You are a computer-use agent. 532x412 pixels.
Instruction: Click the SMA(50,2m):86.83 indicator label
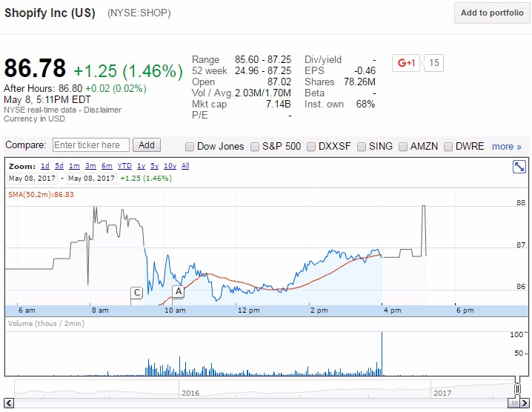[x=41, y=195]
